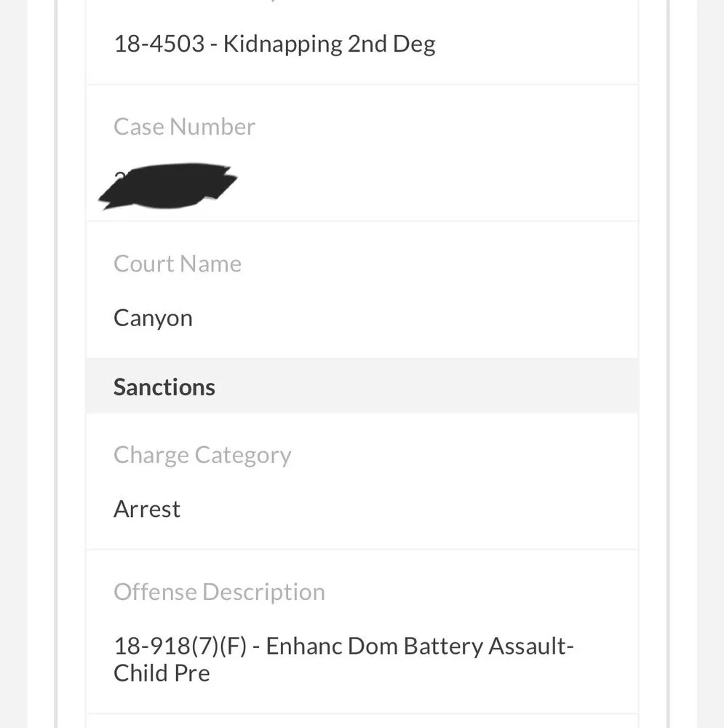Click the "Child Pre" second line
This screenshot has height=728, width=724.
point(162,673)
